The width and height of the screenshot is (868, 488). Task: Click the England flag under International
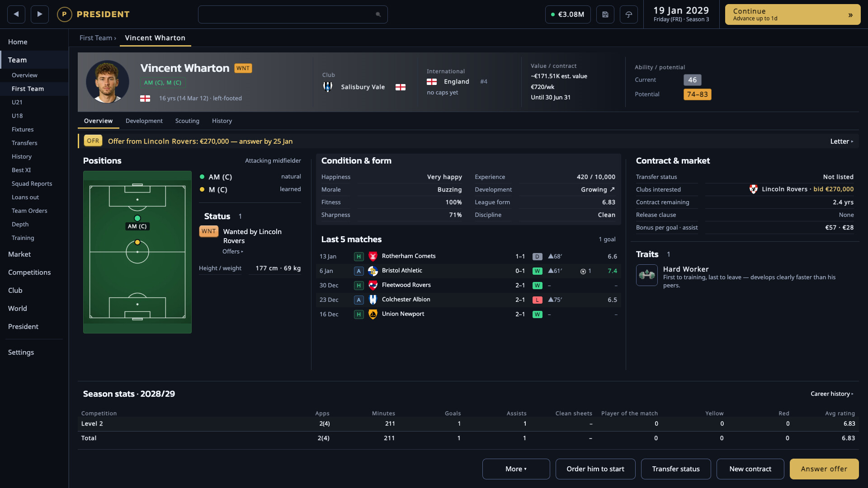click(x=432, y=82)
